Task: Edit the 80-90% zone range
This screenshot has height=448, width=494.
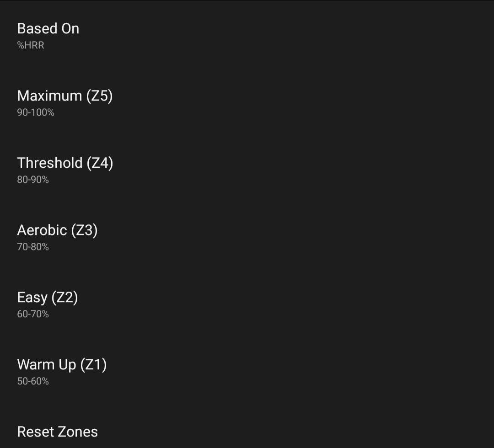Action: point(33,180)
